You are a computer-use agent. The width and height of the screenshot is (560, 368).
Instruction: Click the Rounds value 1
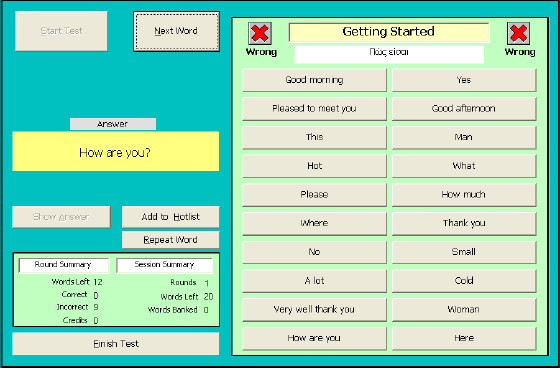pyautogui.click(x=207, y=283)
